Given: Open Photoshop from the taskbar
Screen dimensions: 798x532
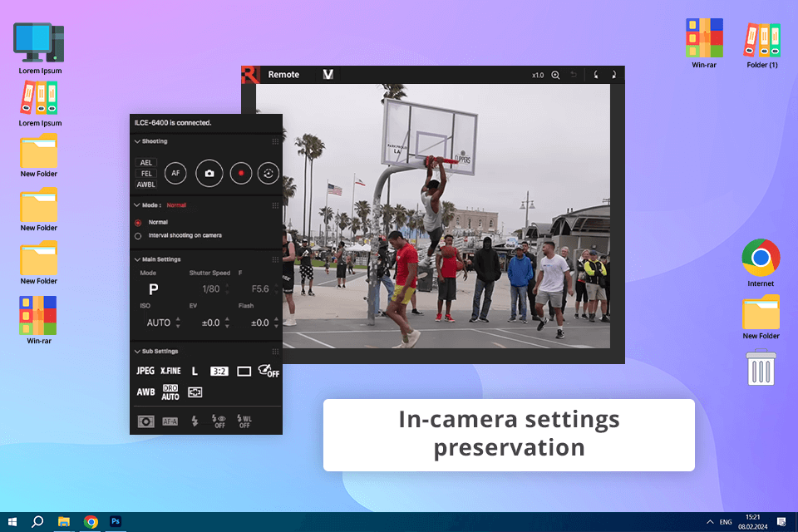Looking at the screenshot, I should 116,522.
